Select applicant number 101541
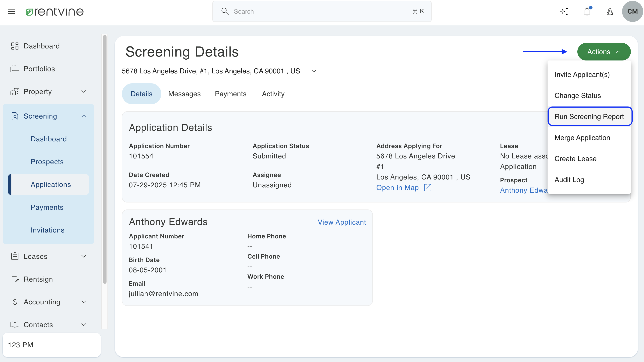Viewport: 644px width, 362px height. click(x=141, y=246)
